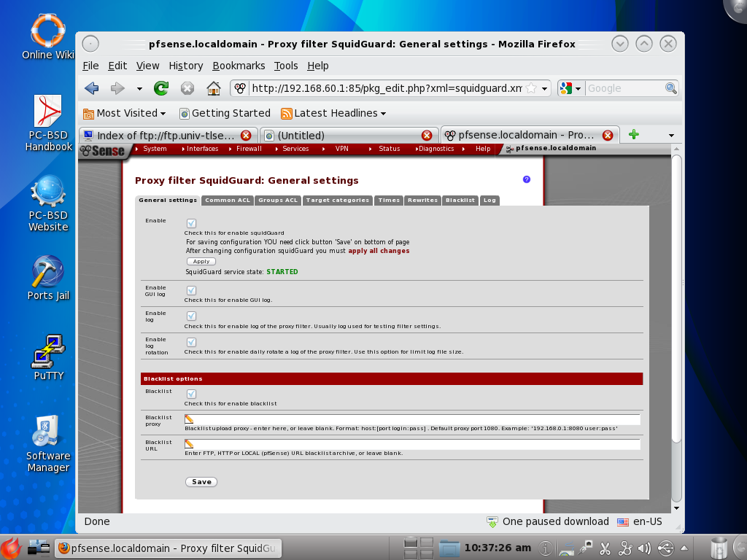
Task: Click the en-US flag in the status bar
Action: (x=623, y=522)
